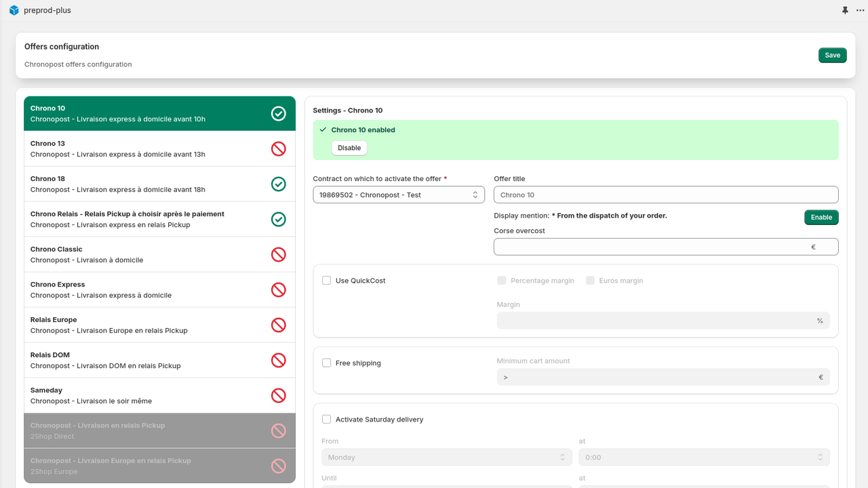Open the From time dropdown showing 0:00

coord(705,457)
